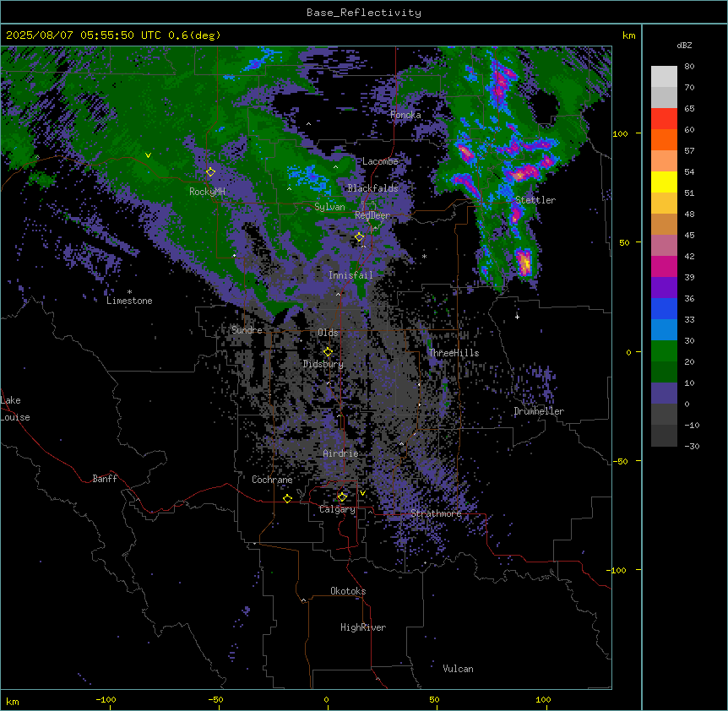Click the Vulcan city label
This screenshot has height=711, width=728.
click(x=459, y=669)
